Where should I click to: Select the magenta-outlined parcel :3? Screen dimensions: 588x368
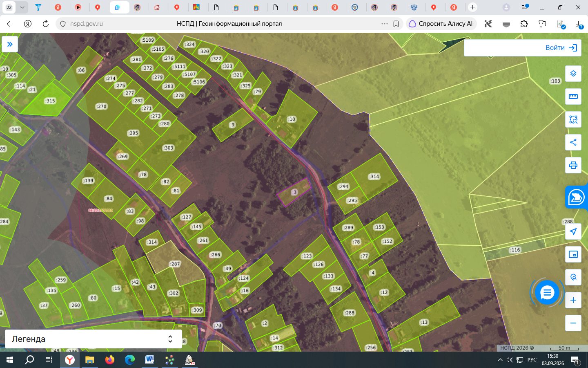294,192
